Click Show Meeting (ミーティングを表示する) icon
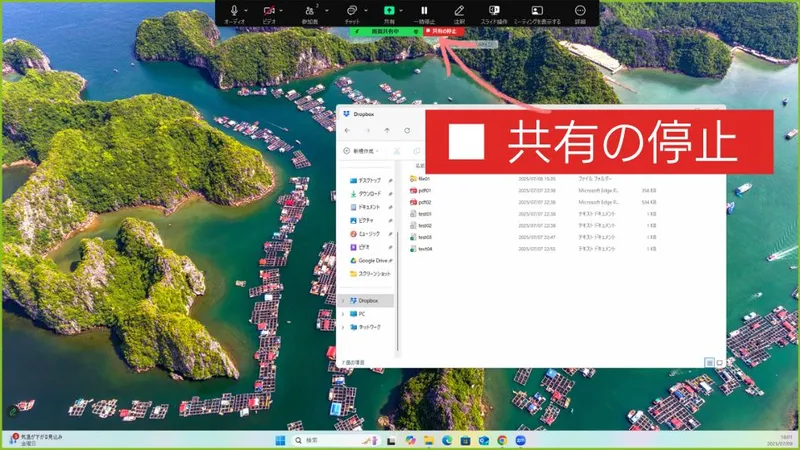The width and height of the screenshot is (800, 450). click(x=537, y=10)
